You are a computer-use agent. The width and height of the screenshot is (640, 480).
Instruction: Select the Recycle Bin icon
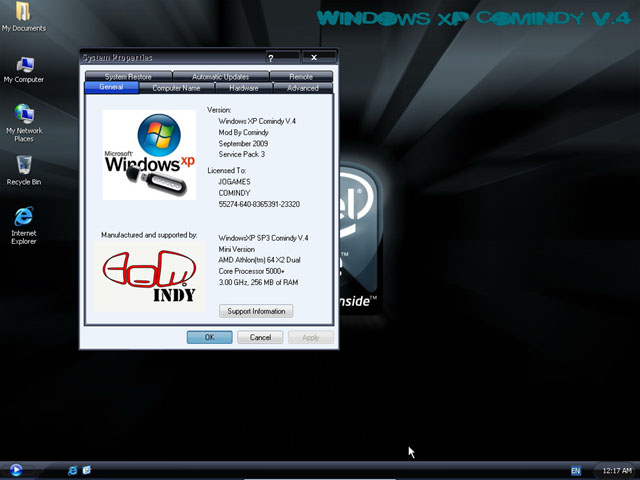(x=24, y=171)
